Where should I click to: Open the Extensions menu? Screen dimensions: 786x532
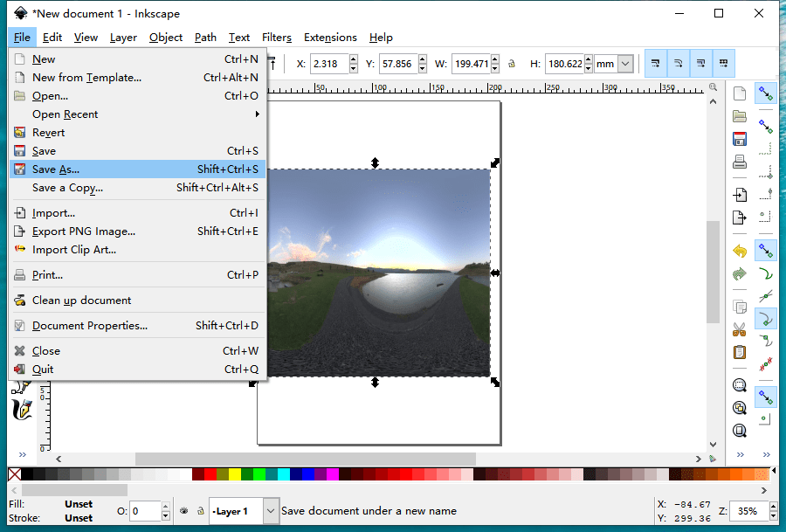[x=330, y=38]
